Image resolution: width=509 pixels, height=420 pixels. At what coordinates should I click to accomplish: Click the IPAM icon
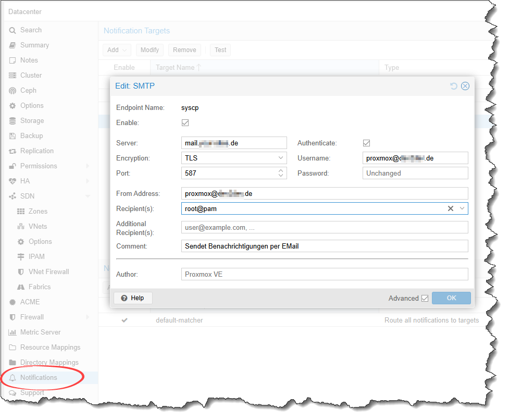(21, 256)
